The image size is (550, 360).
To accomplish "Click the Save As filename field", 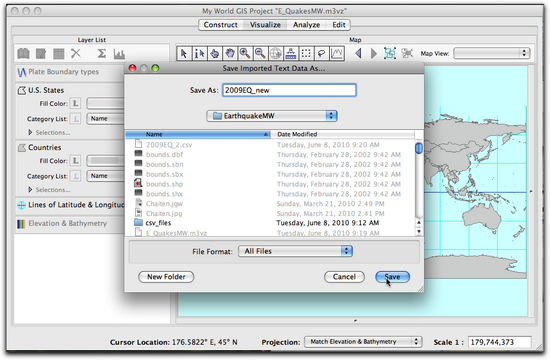I will click(289, 90).
